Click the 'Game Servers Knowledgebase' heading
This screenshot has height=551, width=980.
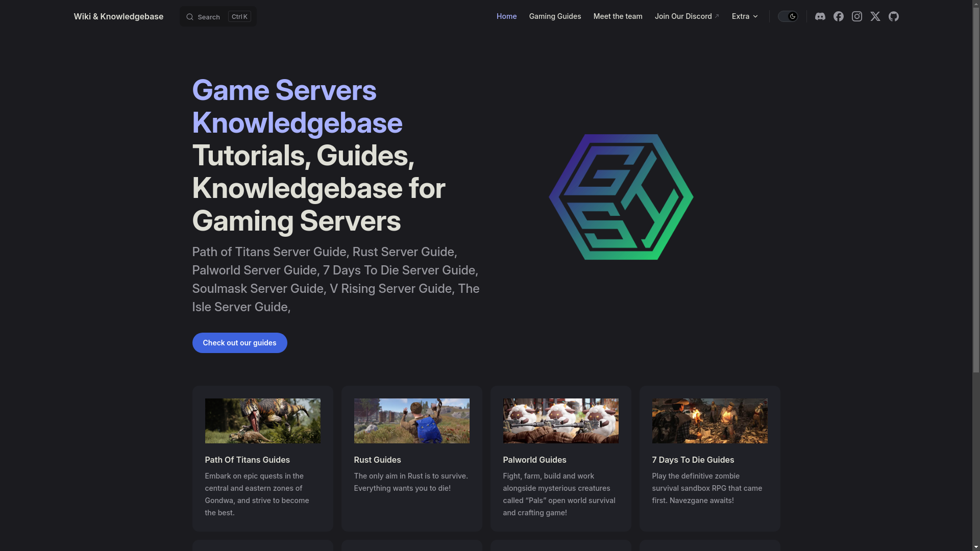tap(297, 107)
